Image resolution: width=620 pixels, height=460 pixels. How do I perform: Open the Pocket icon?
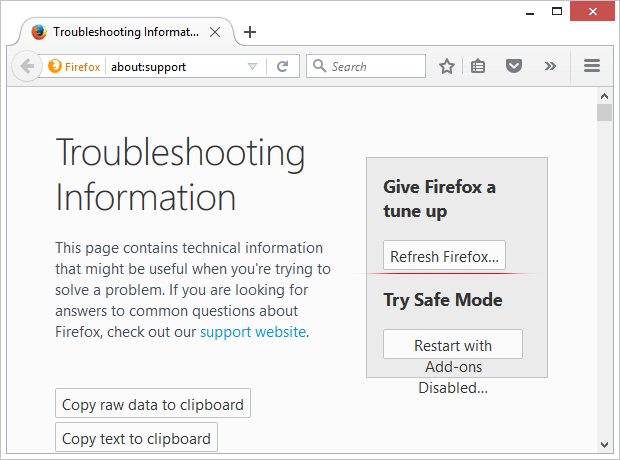[x=514, y=66]
